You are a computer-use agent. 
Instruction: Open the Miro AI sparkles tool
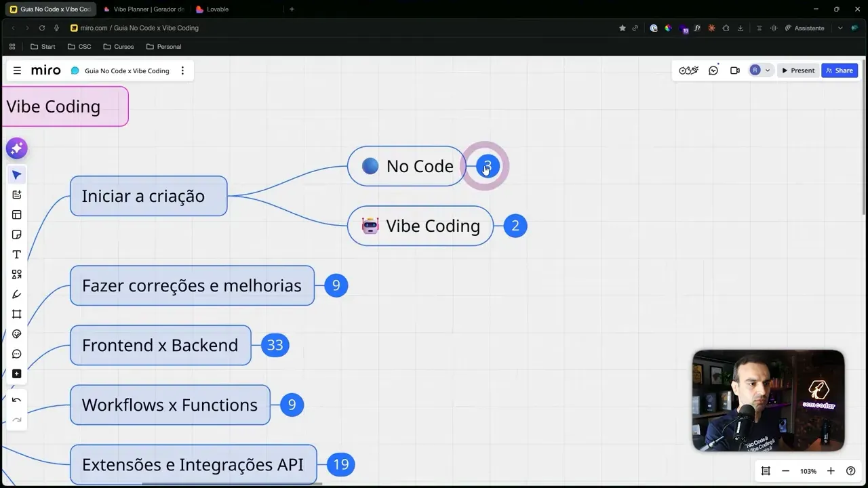click(x=16, y=148)
